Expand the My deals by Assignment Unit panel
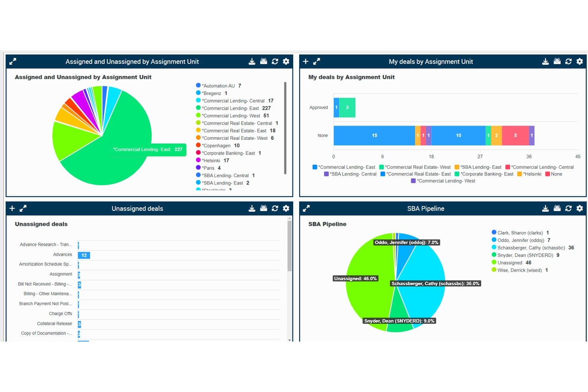Image resolution: width=588 pixels, height=392 pixels. pos(317,62)
